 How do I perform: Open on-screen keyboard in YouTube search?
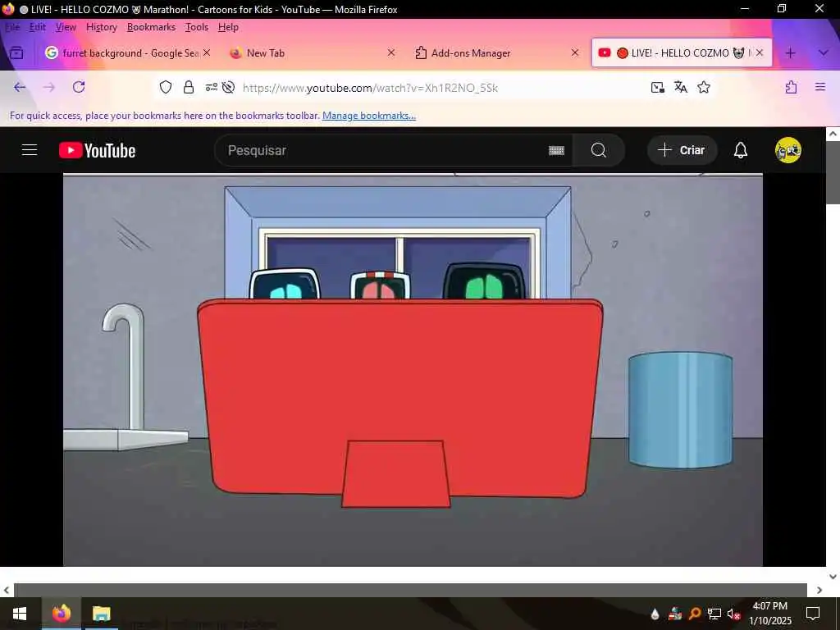(557, 151)
